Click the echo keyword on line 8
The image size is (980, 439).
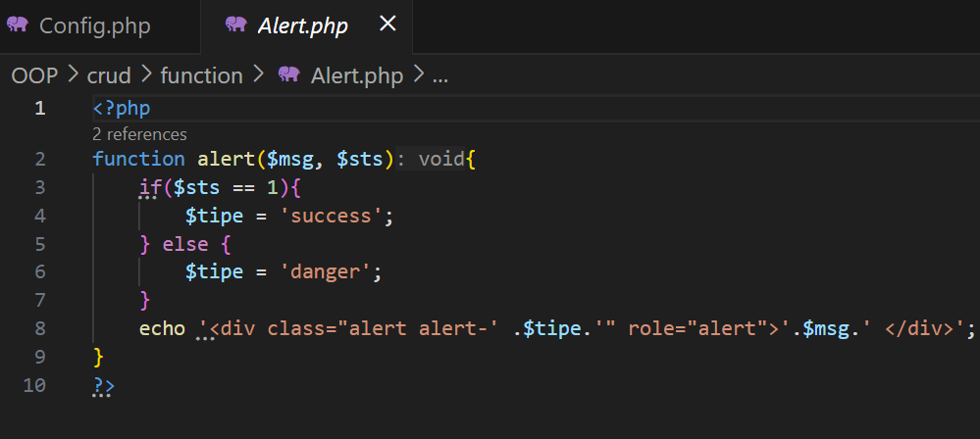162,329
